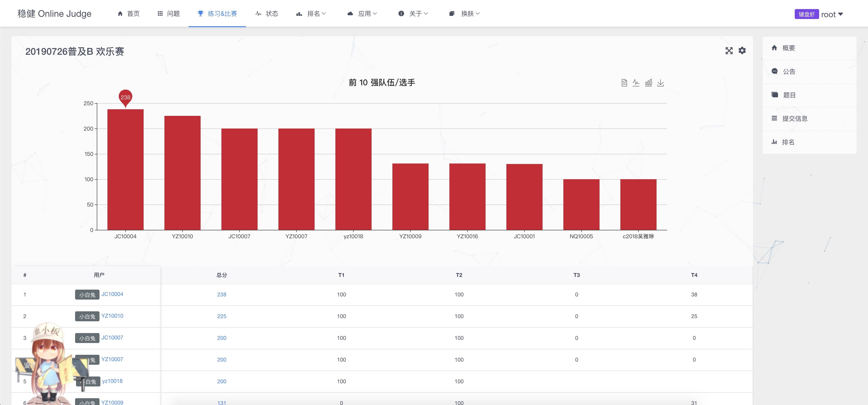Click the chart data view icon
Image resolution: width=868 pixels, height=405 pixels.
pos(624,83)
